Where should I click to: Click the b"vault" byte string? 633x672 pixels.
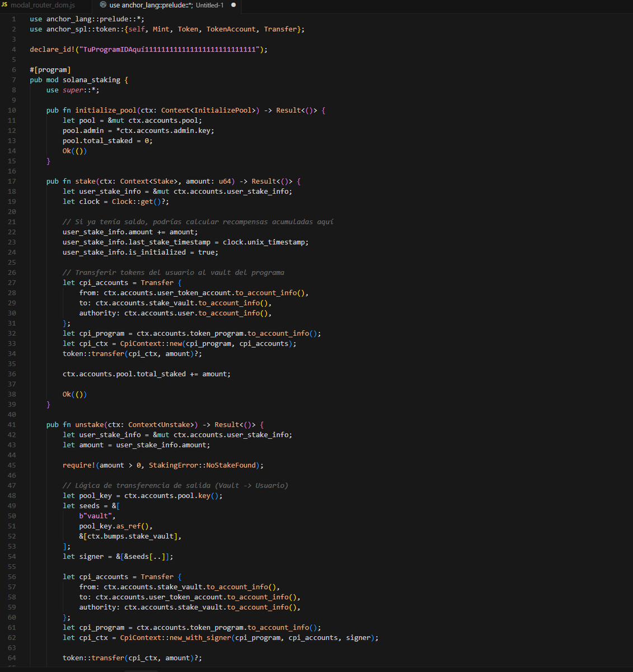coord(96,516)
